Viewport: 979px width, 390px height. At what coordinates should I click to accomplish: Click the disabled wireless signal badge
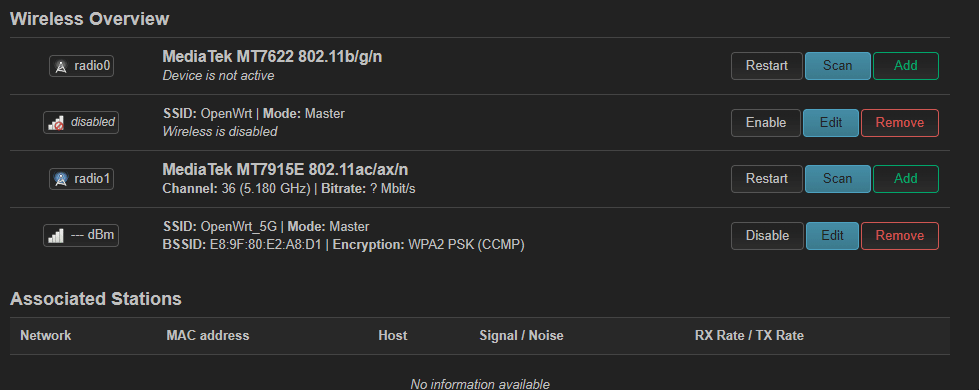[81, 122]
